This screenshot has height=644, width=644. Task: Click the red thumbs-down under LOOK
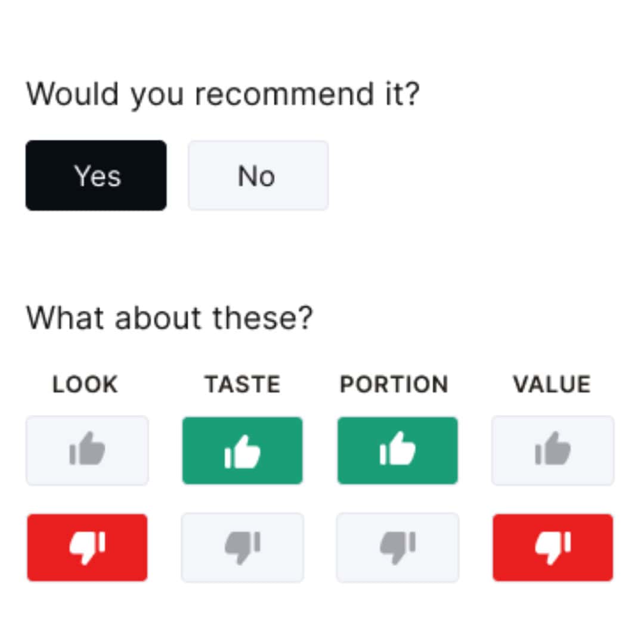87,547
